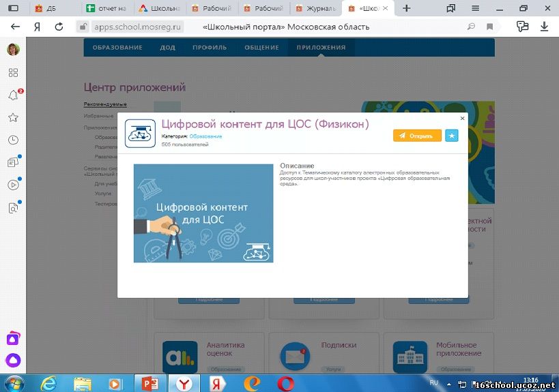Open the downloads arrow icon
559x392 pixels.
pos(544,27)
